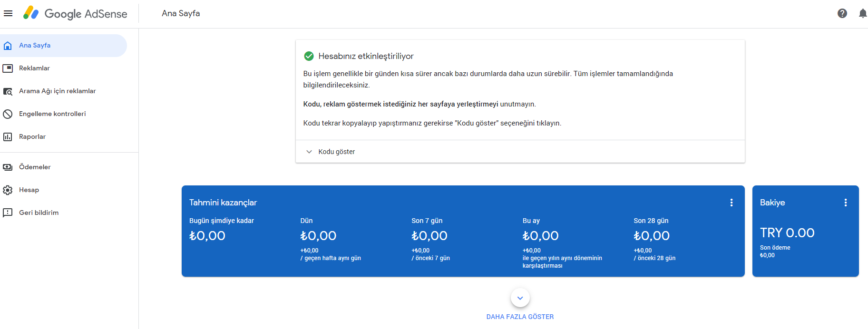The image size is (868, 329).
Task: Click the Bugün şimdiye kadar earnings value
Action: click(x=207, y=236)
